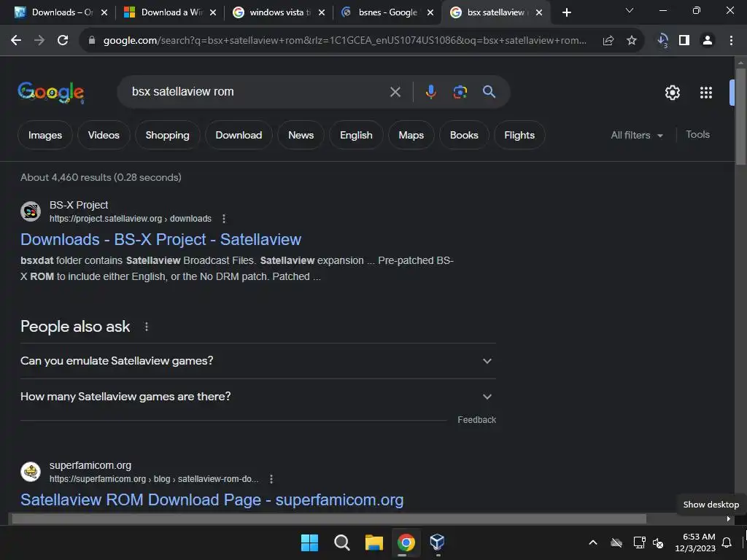Open options for BS-X Project result
Image resolution: width=747 pixels, height=560 pixels.
tap(224, 219)
